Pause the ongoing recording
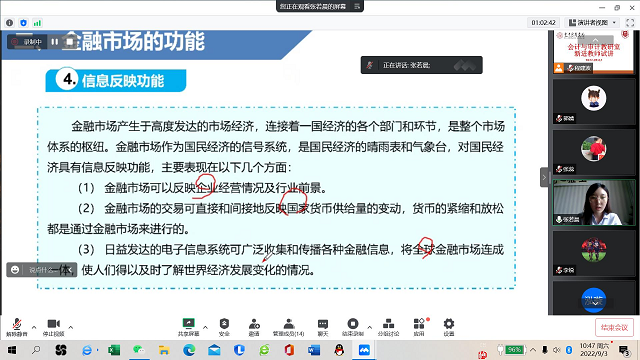 [x=55, y=42]
